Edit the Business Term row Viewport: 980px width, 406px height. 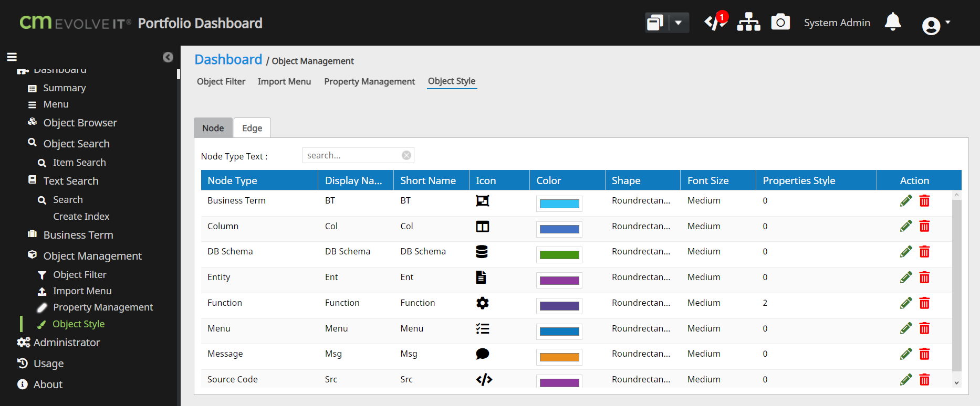[906, 201]
